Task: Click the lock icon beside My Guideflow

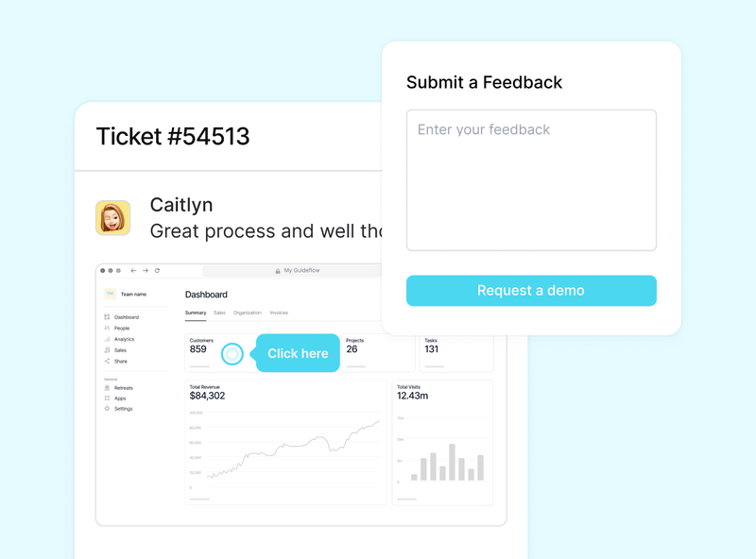Action: click(276, 270)
